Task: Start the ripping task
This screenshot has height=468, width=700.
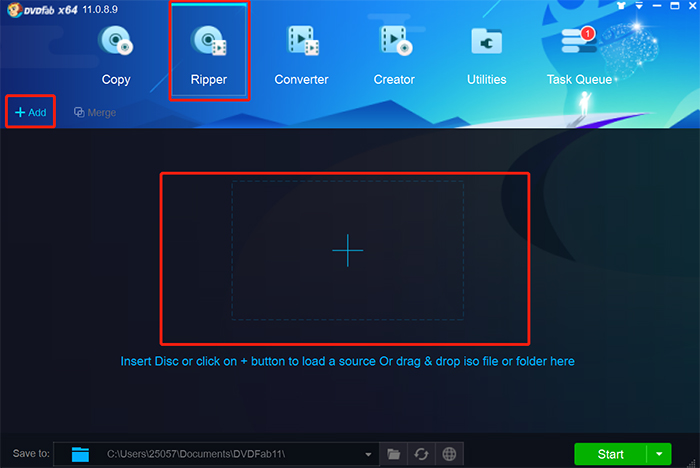Action: pos(610,454)
